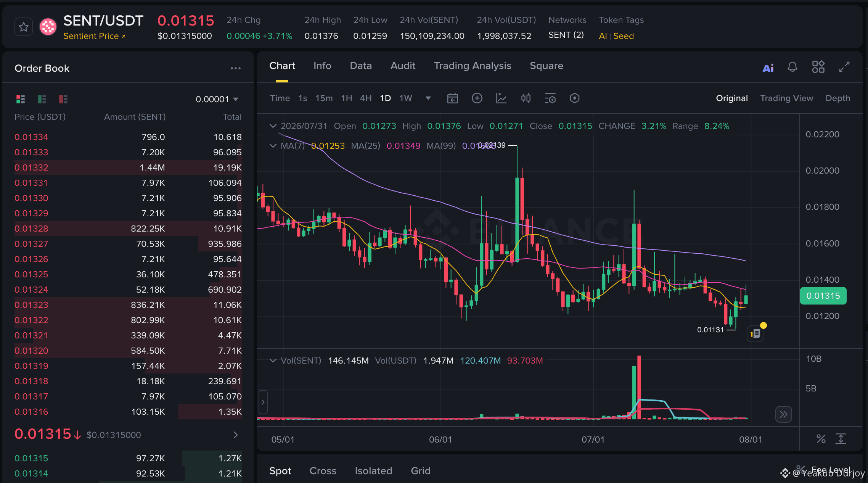Image resolution: width=868 pixels, height=483 pixels.
Task: Switch to Depth chart view
Action: (x=837, y=98)
